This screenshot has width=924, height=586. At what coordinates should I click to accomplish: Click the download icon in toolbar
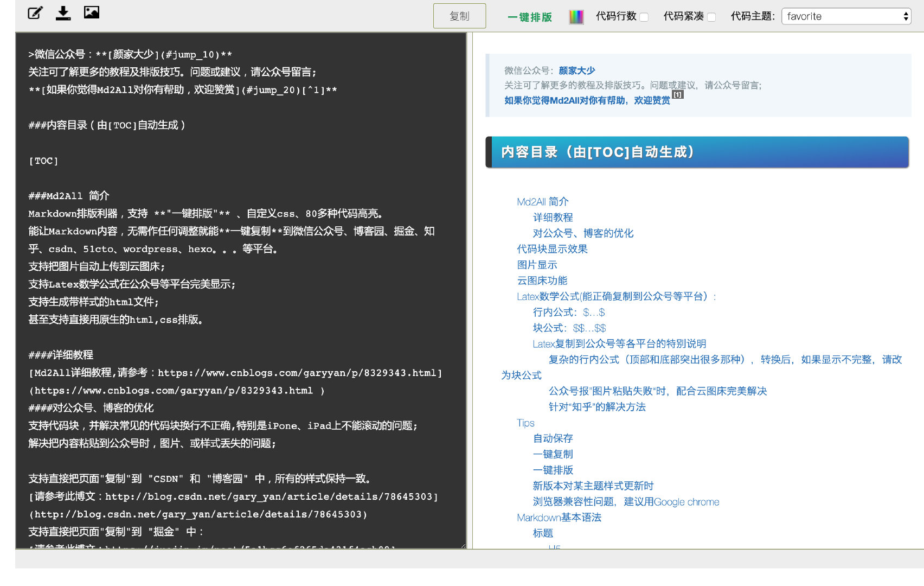tap(63, 13)
